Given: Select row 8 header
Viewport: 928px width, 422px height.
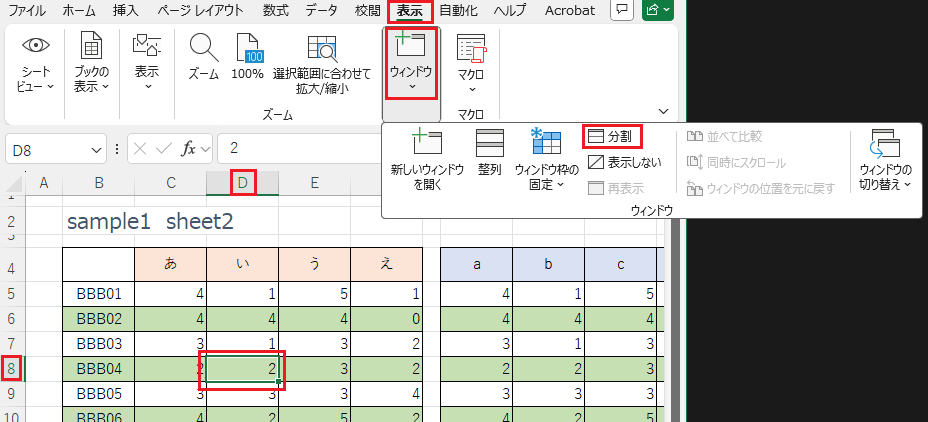Looking at the screenshot, I should pos(12,370).
